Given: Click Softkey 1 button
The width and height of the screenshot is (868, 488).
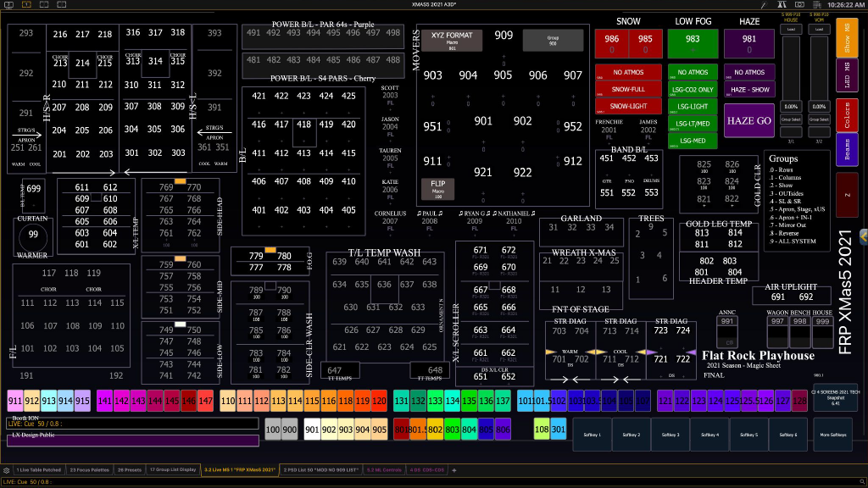Looking at the screenshot, I should coord(592,435).
